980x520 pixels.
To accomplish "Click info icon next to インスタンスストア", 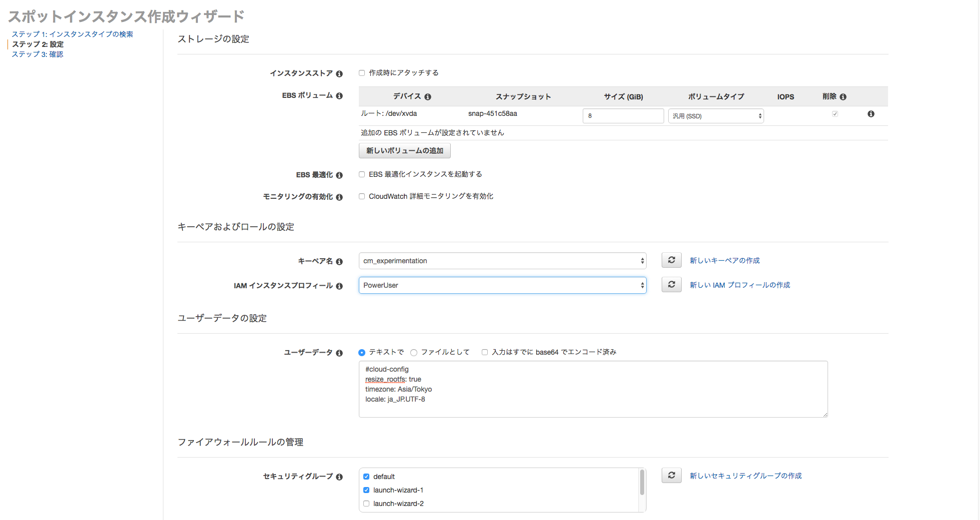I will tap(339, 73).
